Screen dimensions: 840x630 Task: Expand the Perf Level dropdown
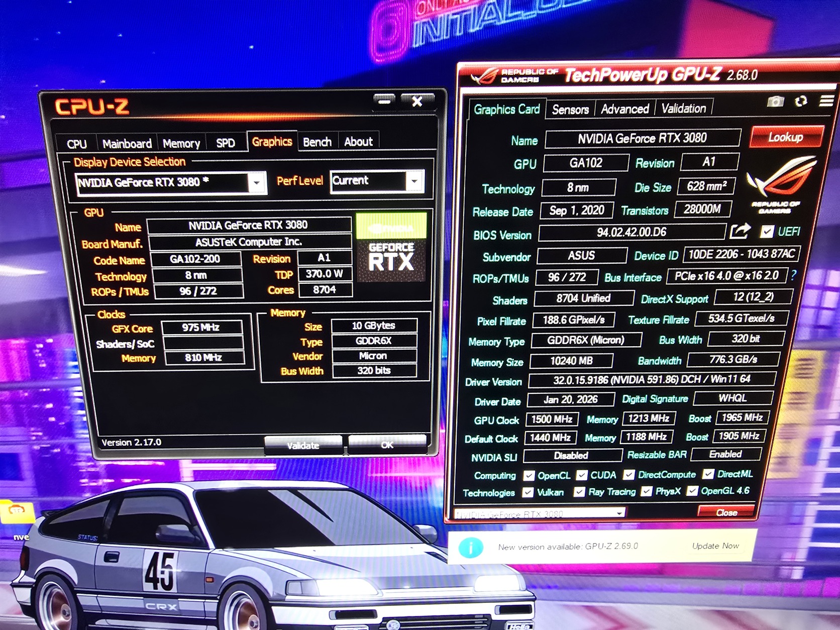point(414,181)
